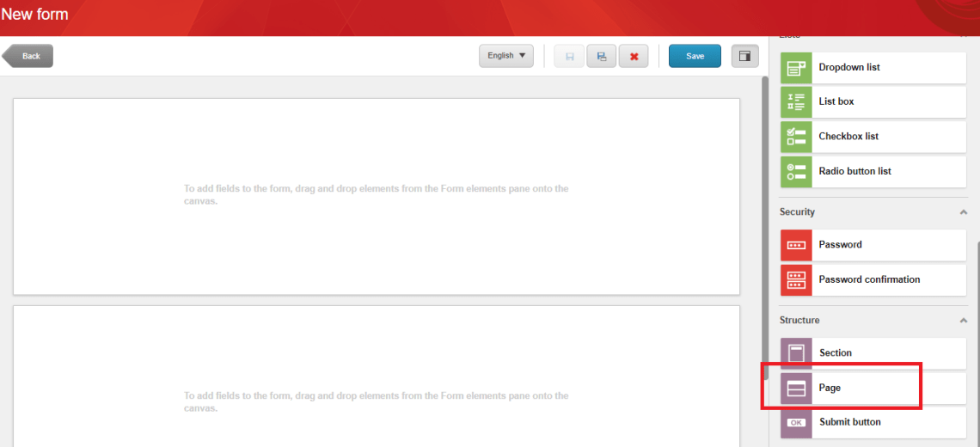980x447 pixels.
Task: Collapse the Structure section chevron
Action: click(x=963, y=321)
